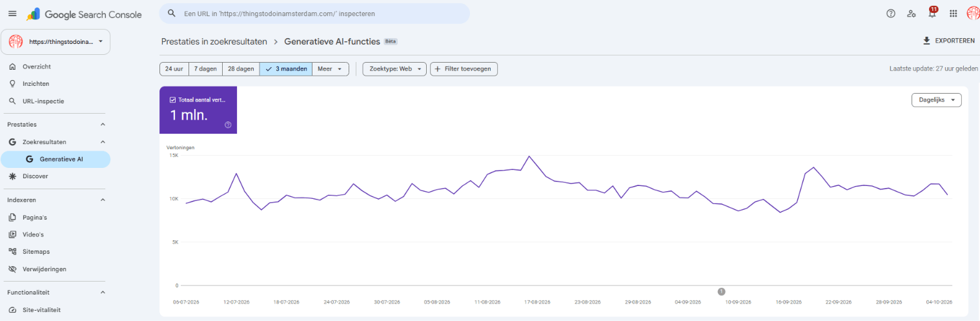Click the Overzicht home icon

pyautogui.click(x=12, y=67)
